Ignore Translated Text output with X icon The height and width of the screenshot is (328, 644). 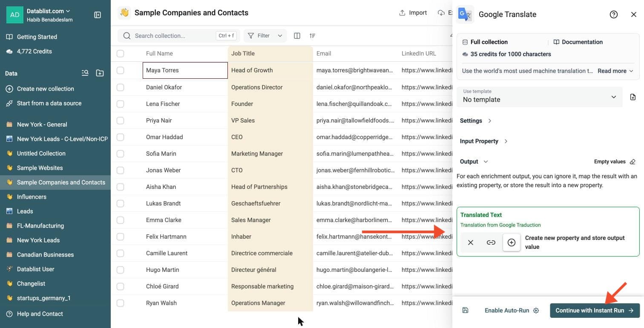click(471, 242)
